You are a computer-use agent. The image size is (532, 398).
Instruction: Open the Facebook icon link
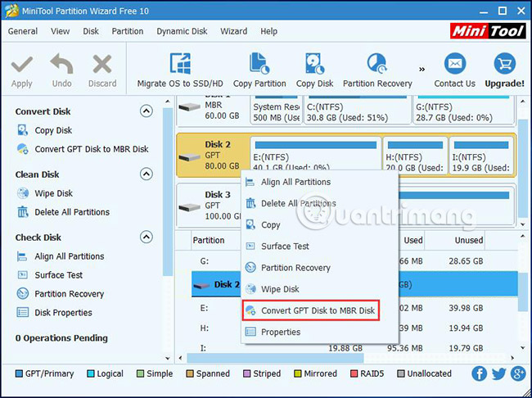click(x=479, y=374)
